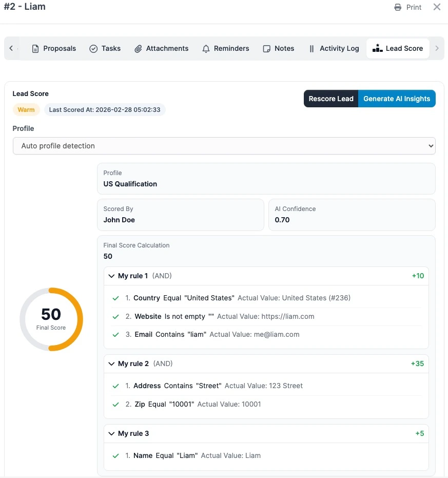
Task: Collapse the My rule 2 section
Action: click(111, 364)
